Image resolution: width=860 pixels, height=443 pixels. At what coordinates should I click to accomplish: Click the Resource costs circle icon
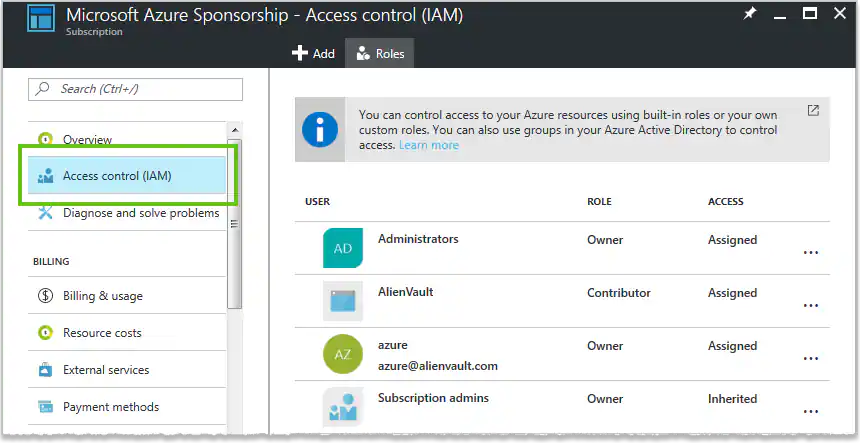46,332
